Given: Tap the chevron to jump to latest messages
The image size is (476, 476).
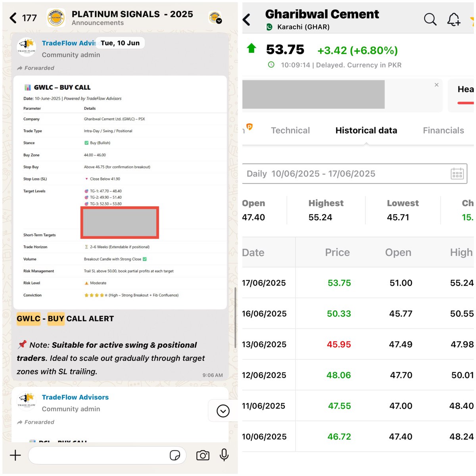Looking at the screenshot, I should click(x=223, y=411).
